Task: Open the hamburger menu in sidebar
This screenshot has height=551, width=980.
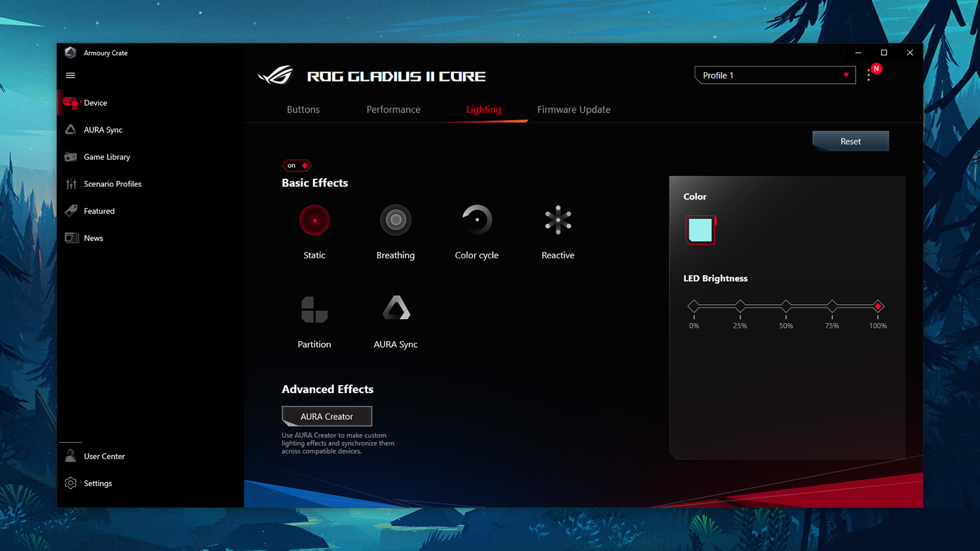Action: (70, 75)
